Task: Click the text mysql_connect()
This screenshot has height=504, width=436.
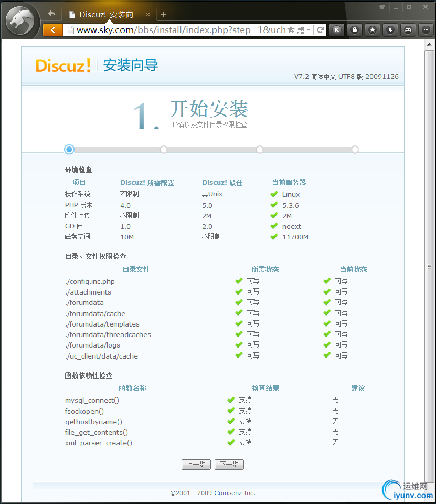Action: 92,401
